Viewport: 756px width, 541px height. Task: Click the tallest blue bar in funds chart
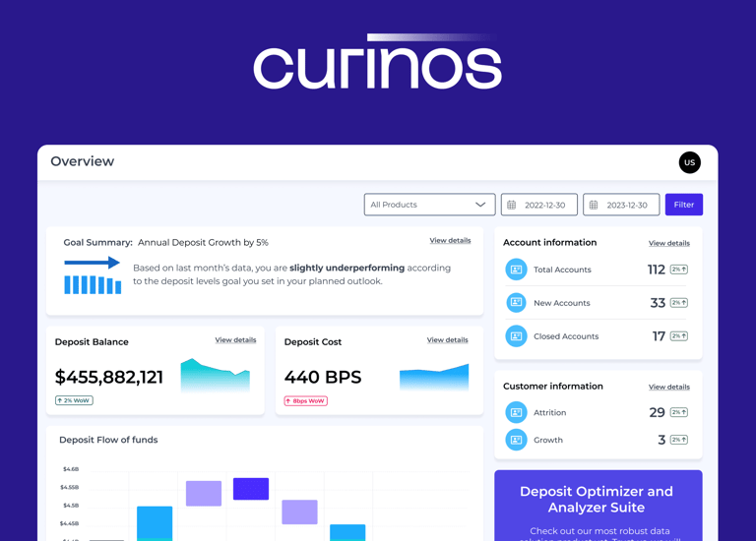click(x=155, y=523)
